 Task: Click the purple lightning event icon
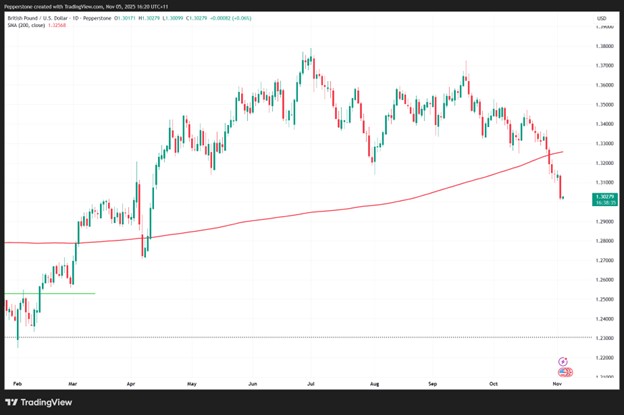click(x=562, y=361)
